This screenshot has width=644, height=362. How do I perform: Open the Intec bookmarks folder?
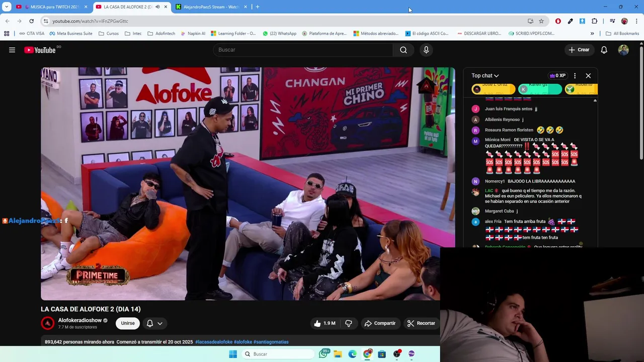point(133,34)
